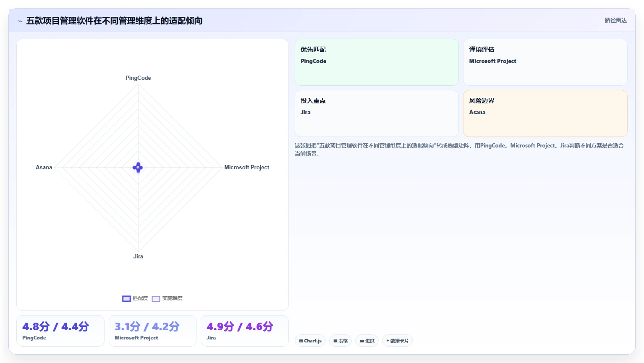The image size is (644, 363).
Task: Click the 路径雷达 label
Action: point(615,20)
